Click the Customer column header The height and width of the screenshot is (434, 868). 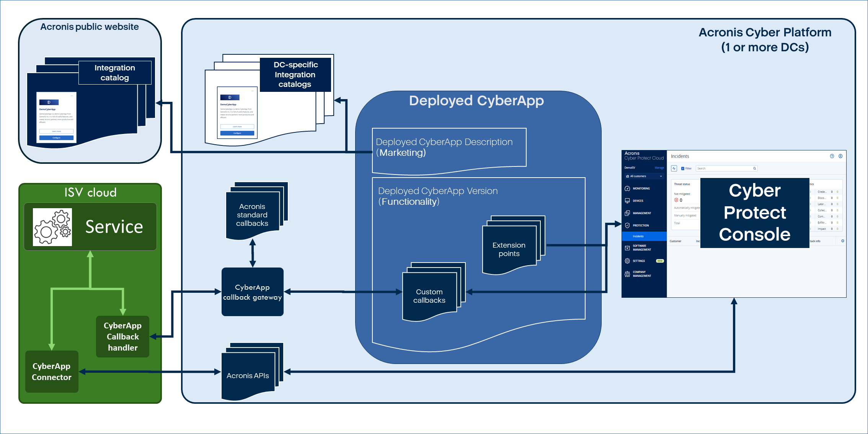675,241
